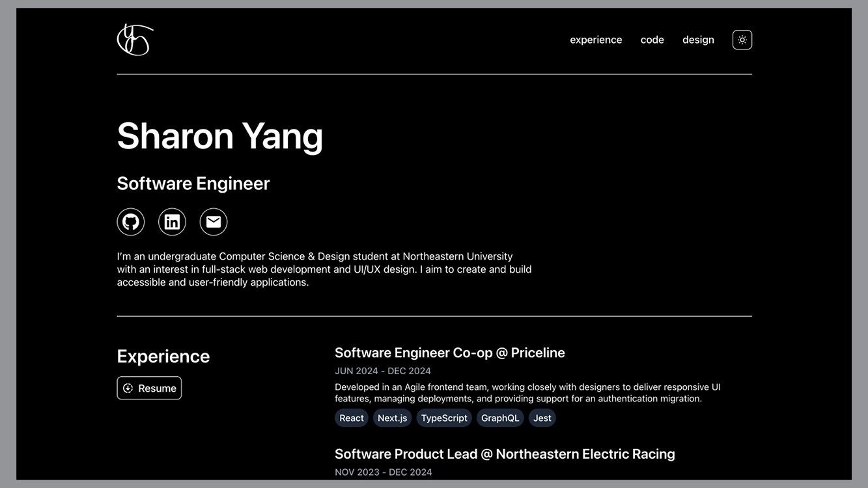Click the Jest skill tag
This screenshot has width=868, height=488.
542,418
